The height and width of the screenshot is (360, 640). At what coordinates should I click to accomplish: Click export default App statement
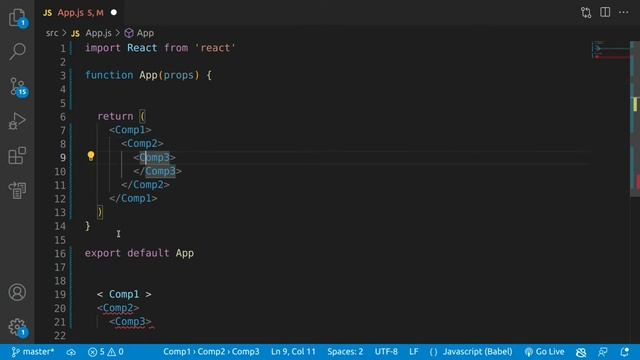[139, 253]
